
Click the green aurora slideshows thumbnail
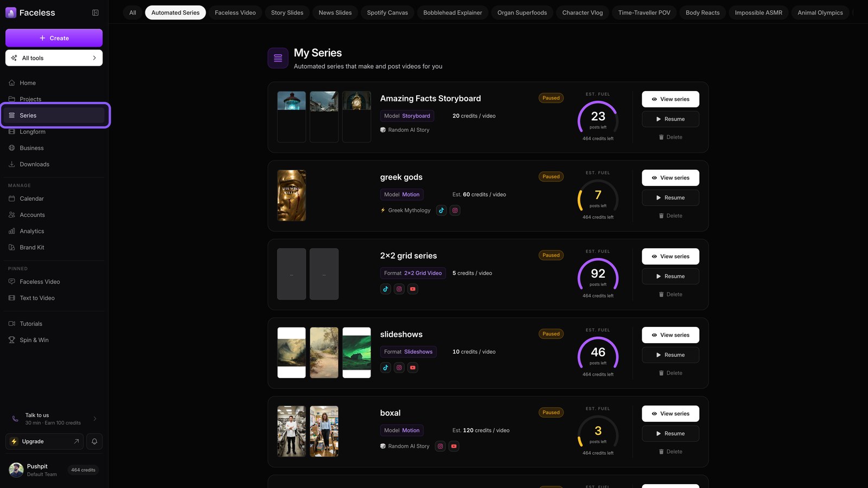[x=356, y=353]
